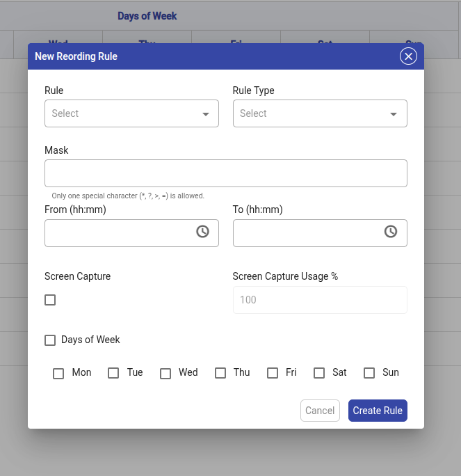
Task: Click the Screen Capture Usage % field
Action: [x=320, y=300]
